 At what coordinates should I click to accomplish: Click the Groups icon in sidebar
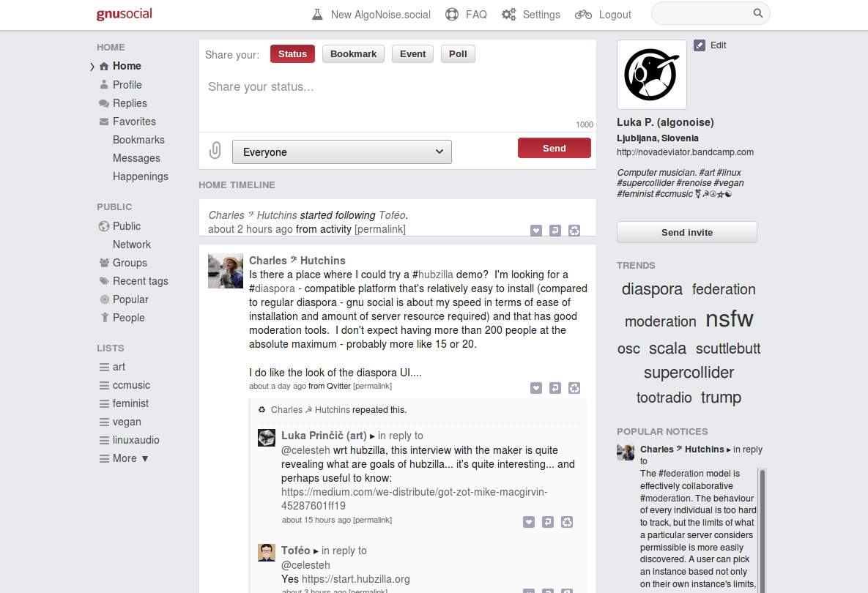coord(104,263)
